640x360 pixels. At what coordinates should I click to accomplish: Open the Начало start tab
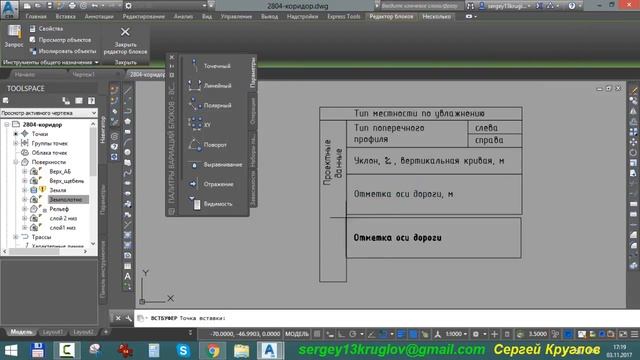[25, 74]
